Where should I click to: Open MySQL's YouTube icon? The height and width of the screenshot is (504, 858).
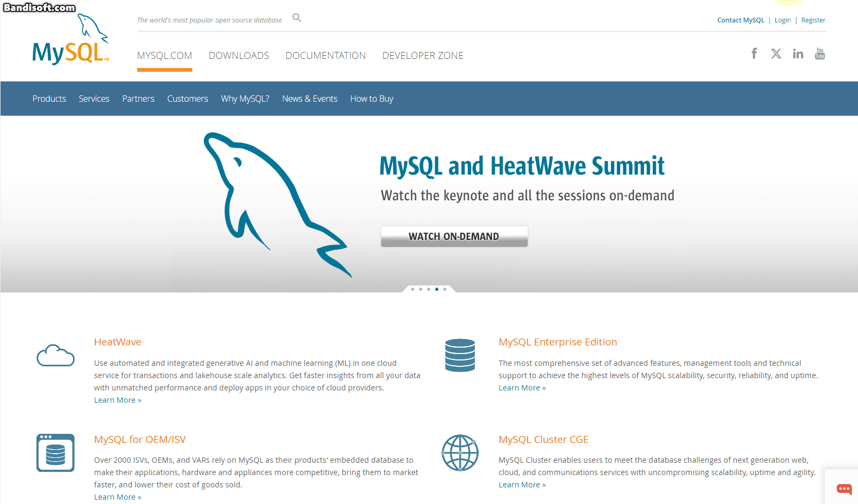point(820,54)
